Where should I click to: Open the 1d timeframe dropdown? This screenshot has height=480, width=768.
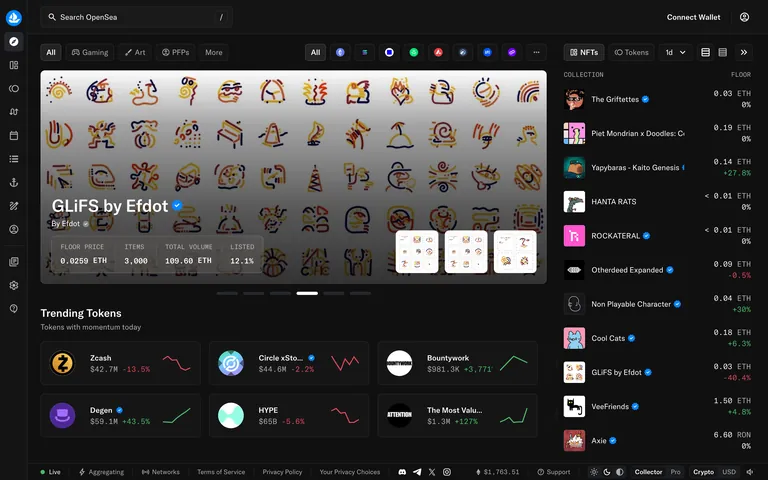(675, 52)
